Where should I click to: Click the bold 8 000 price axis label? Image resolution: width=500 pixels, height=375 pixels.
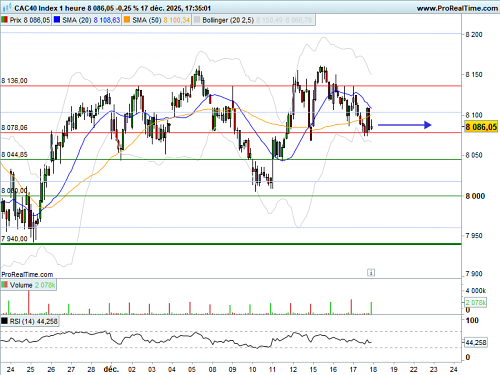(475, 196)
